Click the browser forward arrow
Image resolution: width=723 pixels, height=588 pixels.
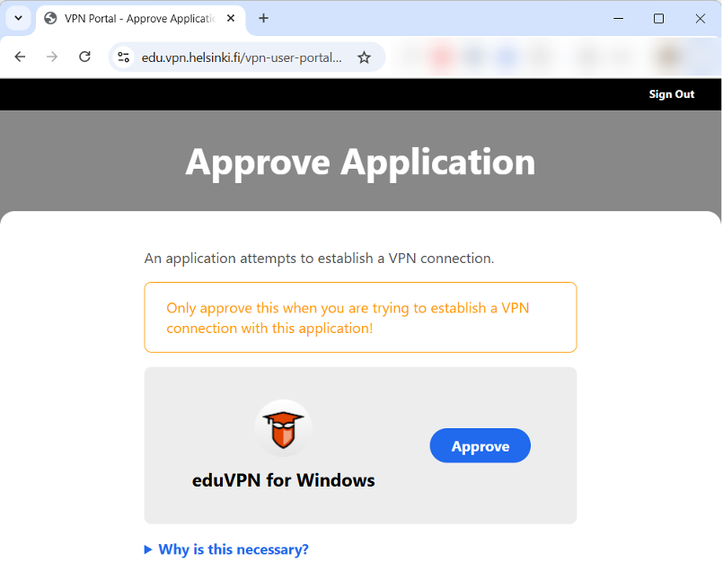tap(52, 57)
